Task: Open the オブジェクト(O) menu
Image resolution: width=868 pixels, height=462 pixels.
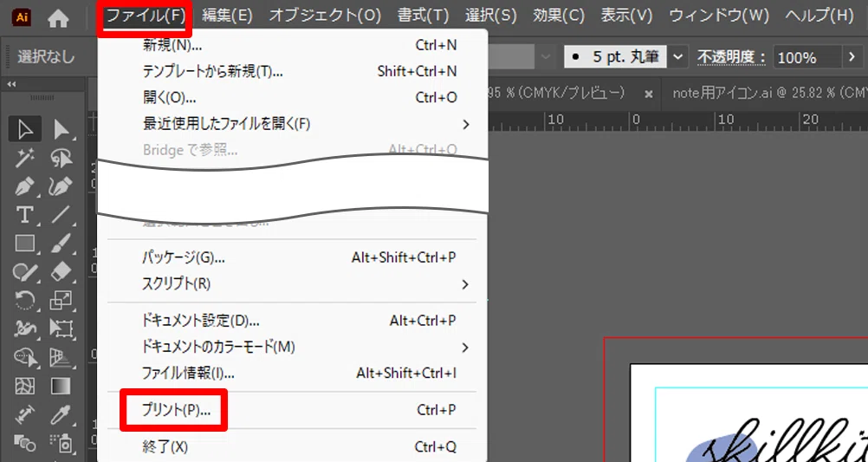Action: (325, 16)
